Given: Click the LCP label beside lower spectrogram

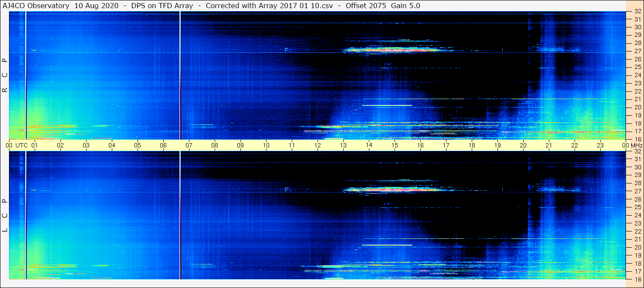Looking at the screenshot, I should point(5,216).
